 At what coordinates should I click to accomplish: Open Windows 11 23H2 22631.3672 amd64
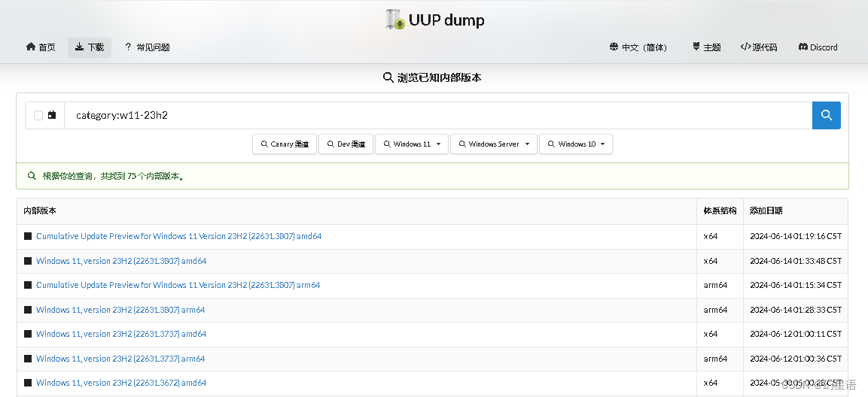coord(121,383)
